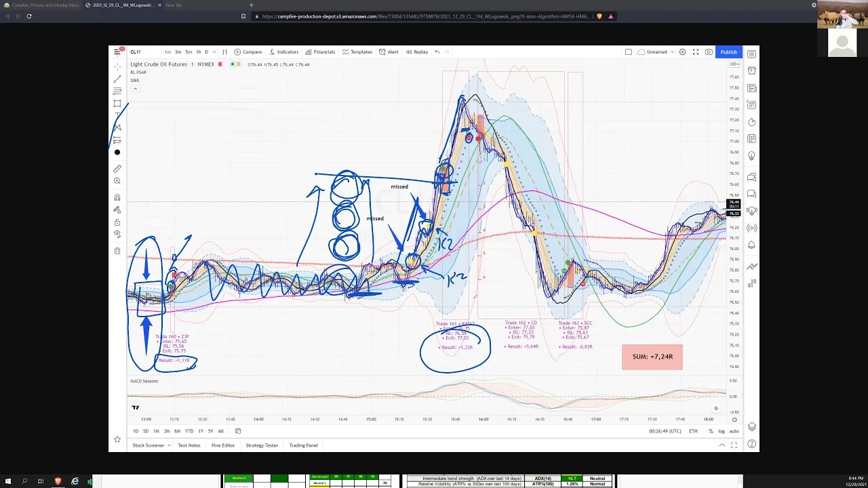Open the Pine Editor tab
This screenshot has width=868, height=488.
pyautogui.click(x=223, y=445)
